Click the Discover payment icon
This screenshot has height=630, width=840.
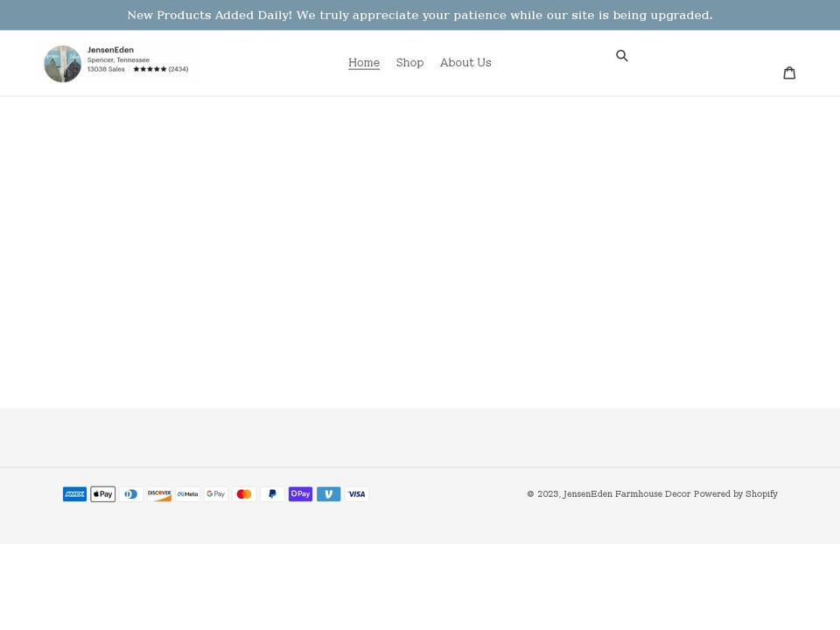tap(159, 493)
